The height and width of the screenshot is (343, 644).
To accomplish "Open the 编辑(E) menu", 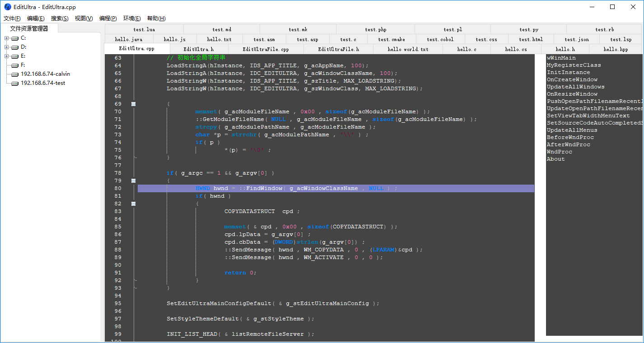I will point(36,19).
